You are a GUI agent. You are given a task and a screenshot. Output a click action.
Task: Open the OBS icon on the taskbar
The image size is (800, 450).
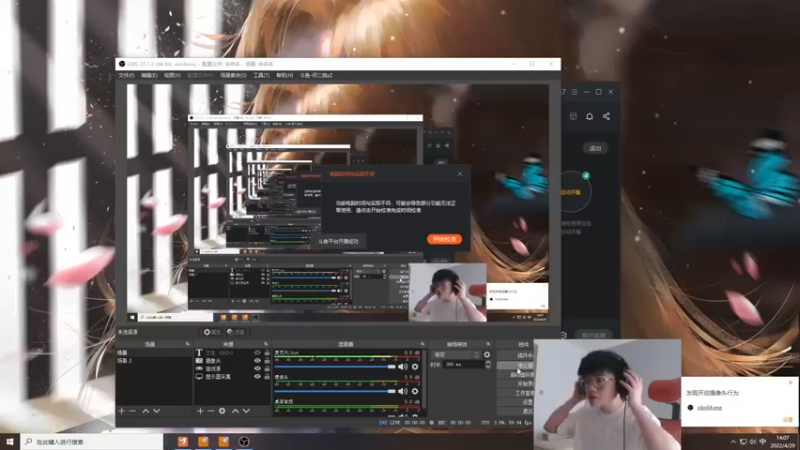click(x=244, y=441)
